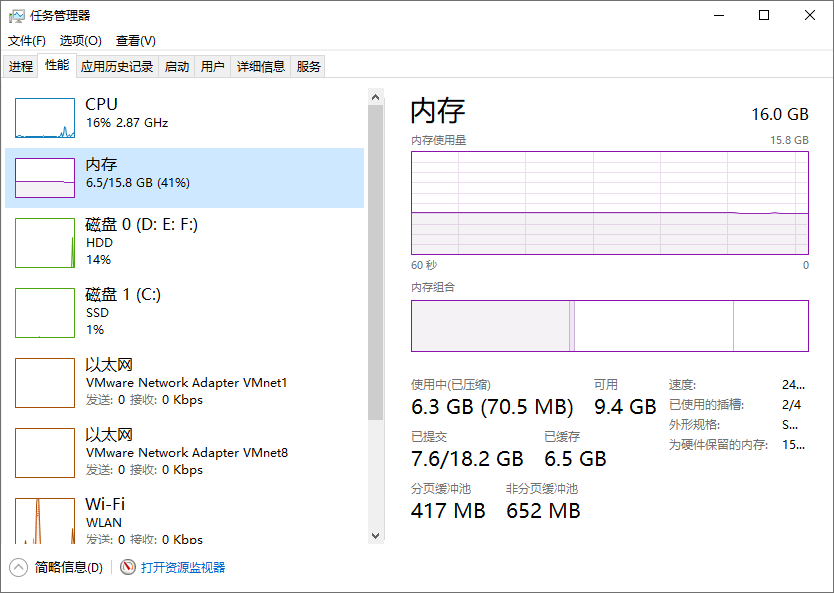834x593 pixels.
Task: Select the CPU usage graph thumbnail
Action: pyautogui.click(x=45, y=118)
